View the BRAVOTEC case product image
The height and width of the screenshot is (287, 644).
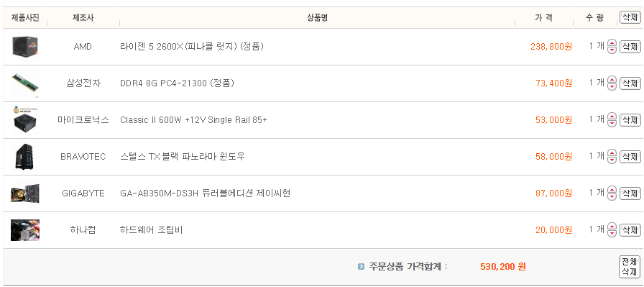tap(24, 157)
